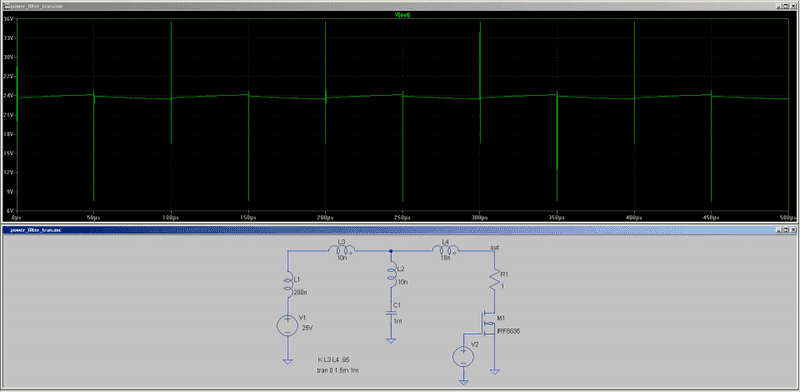
Task: Click the ground symbol below M1 source
Action: tap(494, 371)
